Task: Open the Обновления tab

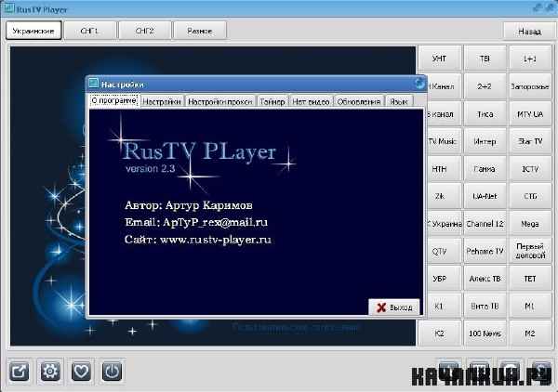Action: coord(359,101)
